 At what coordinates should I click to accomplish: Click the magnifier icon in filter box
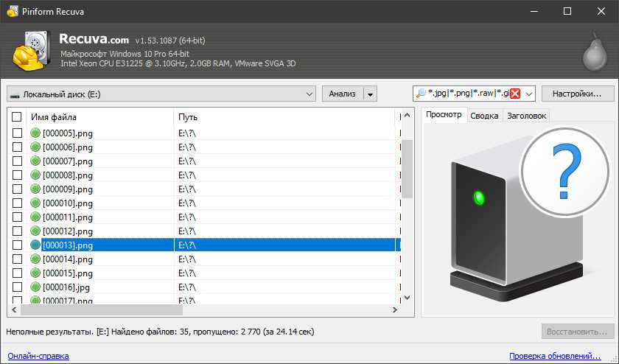coord(422,94)
